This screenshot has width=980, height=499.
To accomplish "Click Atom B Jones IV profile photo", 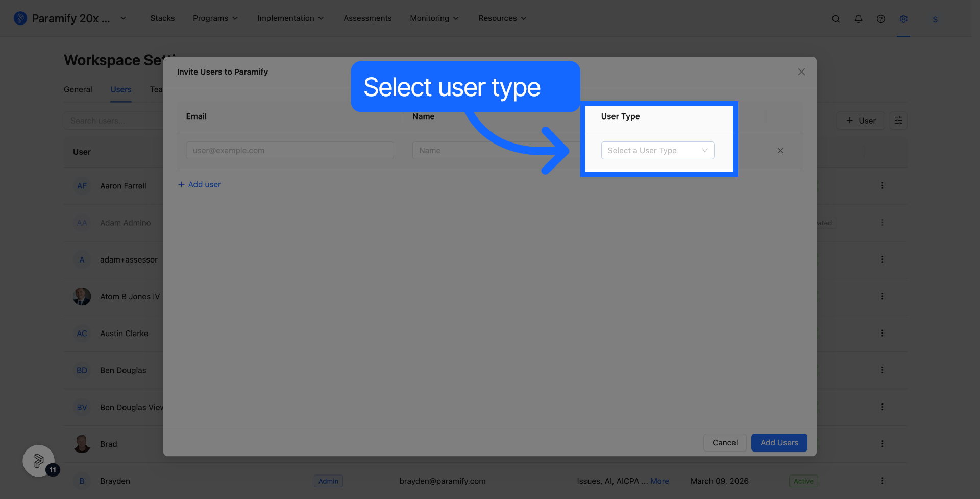I will [82, 296].
